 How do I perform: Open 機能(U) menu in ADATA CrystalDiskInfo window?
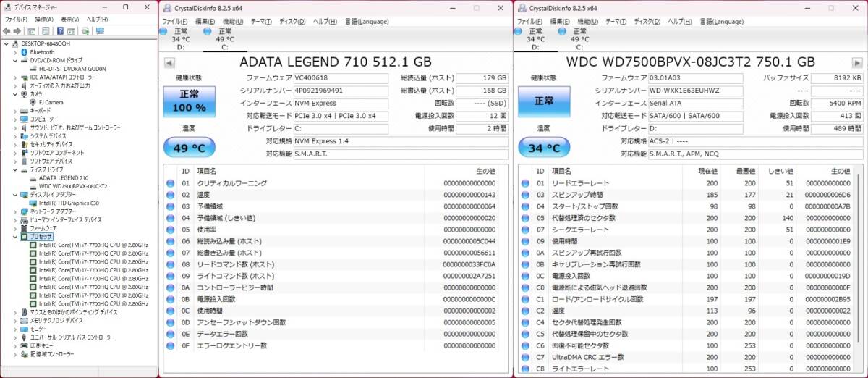tap(234, 21)
